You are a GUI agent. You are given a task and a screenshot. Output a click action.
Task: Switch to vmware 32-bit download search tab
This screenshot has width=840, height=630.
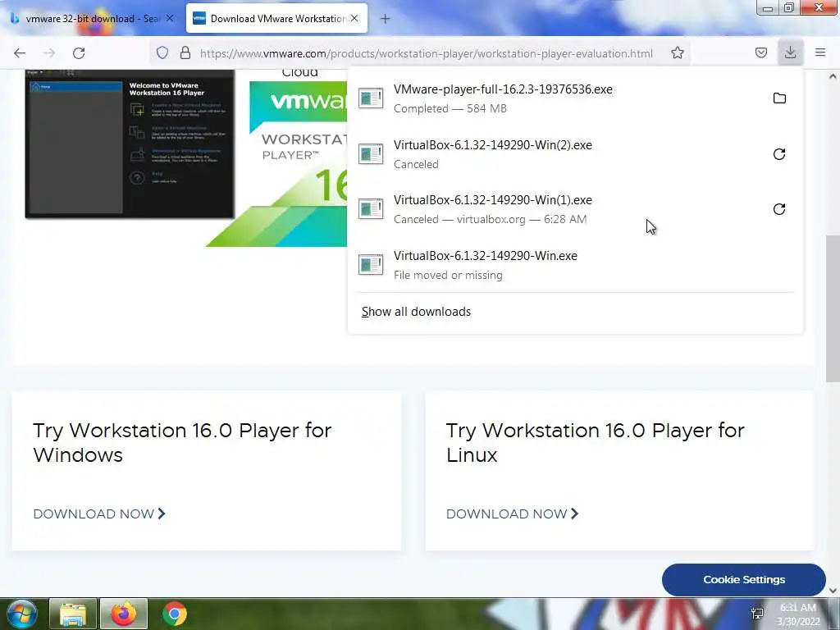(93, 18)
